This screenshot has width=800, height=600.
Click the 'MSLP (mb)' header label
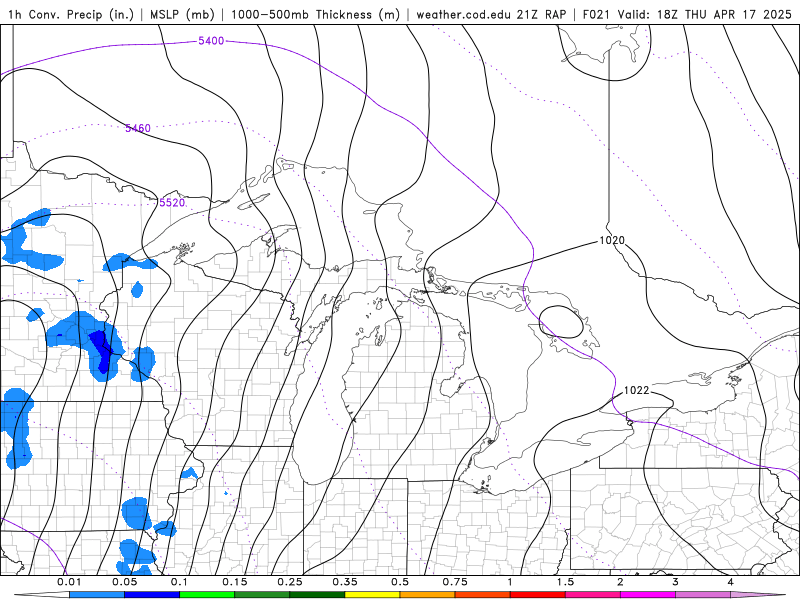pos(182,14)
